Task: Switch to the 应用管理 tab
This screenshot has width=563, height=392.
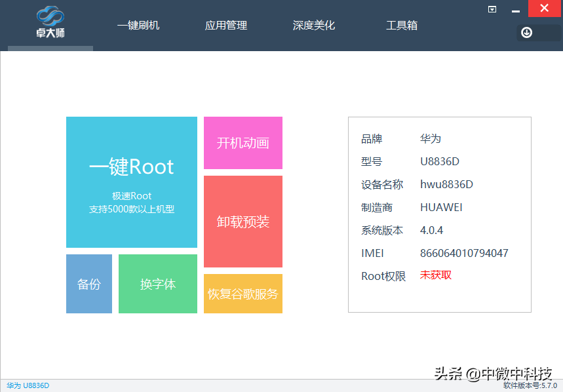Action: [225, 25]
